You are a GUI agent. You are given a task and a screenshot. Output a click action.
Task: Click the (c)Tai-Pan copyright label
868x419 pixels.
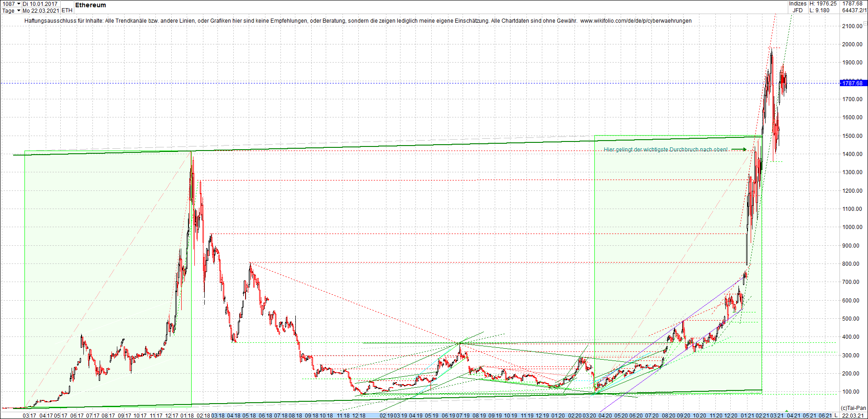[853, 408]
